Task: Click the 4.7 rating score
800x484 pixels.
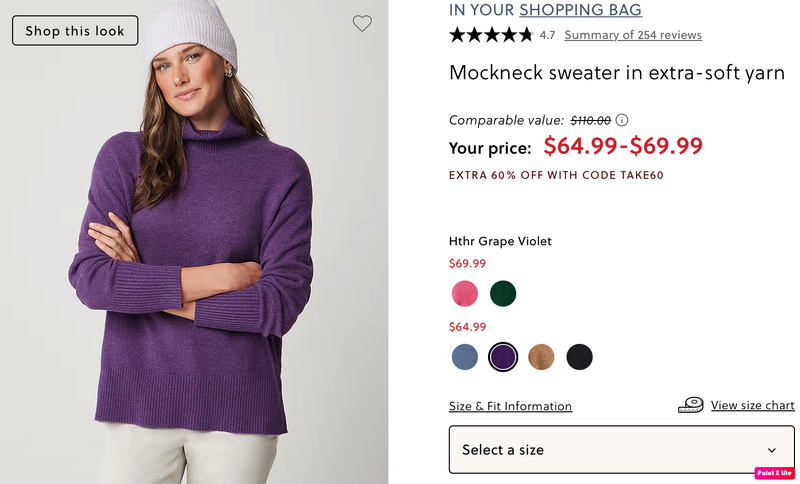Action: (x=547, y=35)
